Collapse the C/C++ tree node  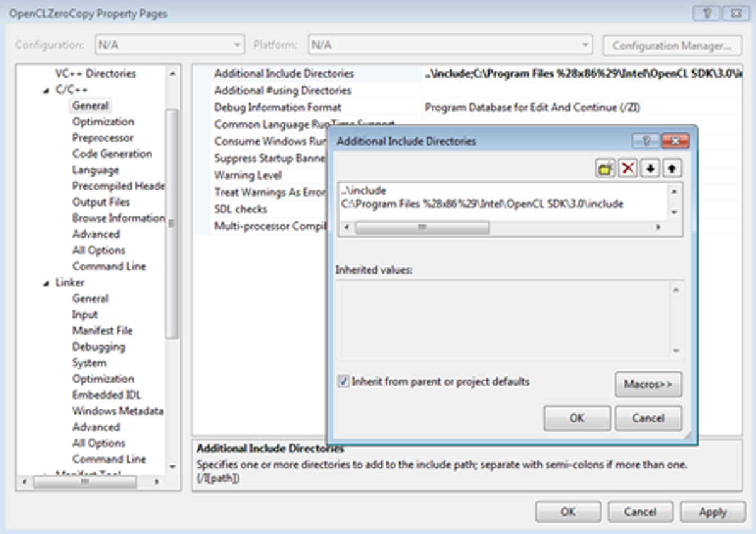47,89
